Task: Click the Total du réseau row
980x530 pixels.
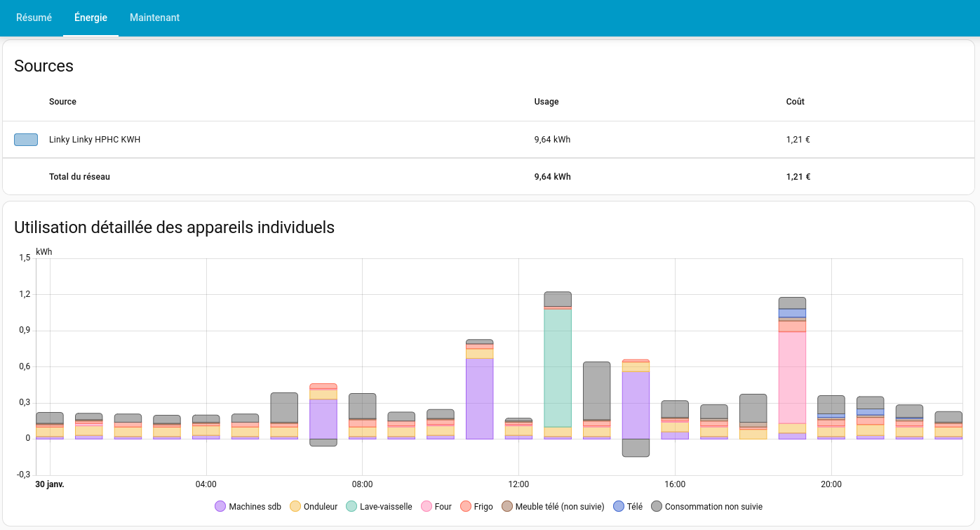Action: coord(79,177)
